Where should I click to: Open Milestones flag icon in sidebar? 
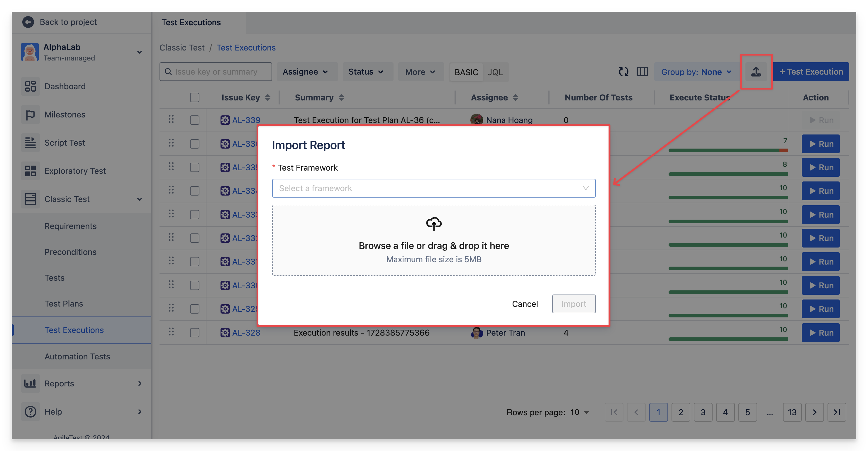[x=30, y=115]
